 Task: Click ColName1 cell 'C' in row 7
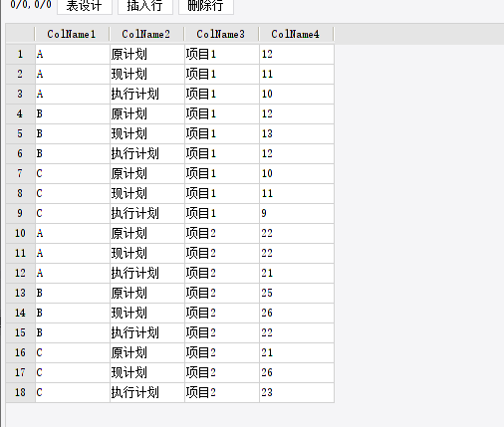73,173
